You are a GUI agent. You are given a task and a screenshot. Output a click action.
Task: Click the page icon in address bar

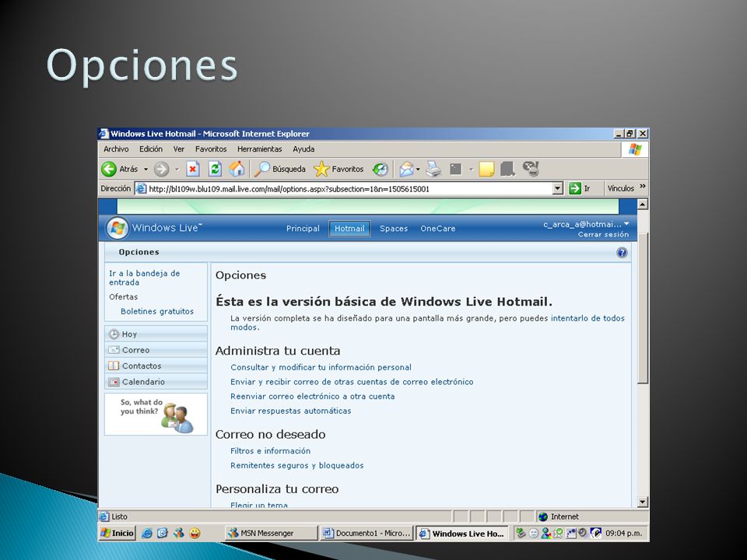(141, 188)
